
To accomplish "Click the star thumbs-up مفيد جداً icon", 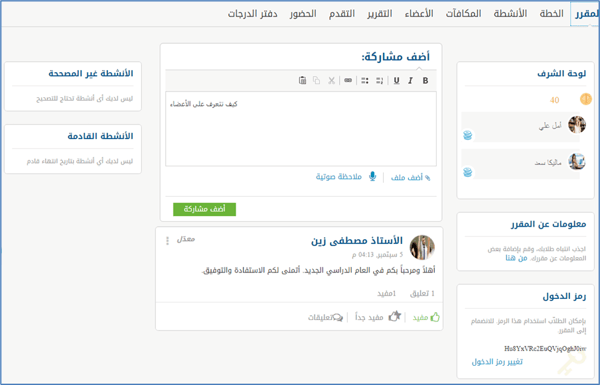I will (395, 316).
